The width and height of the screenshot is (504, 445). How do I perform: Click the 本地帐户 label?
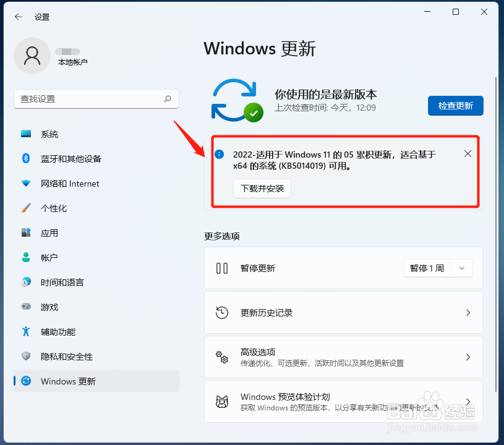click(72, 62)
